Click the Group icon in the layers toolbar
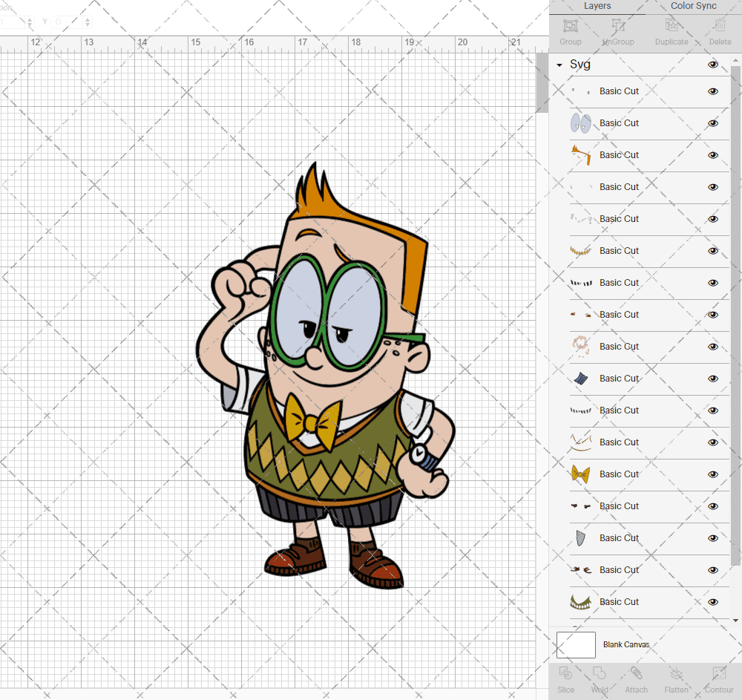 [x=570, y=25]
